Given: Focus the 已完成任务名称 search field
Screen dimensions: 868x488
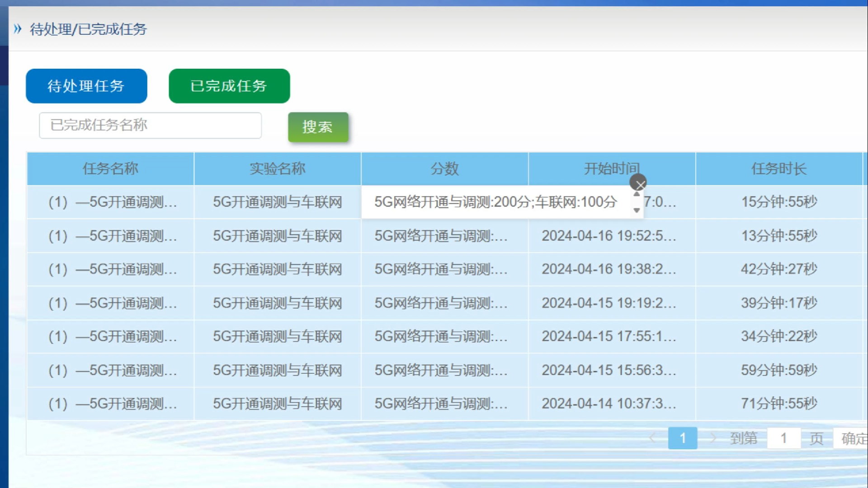Looking at the screenshot, I should click(150, 125).
